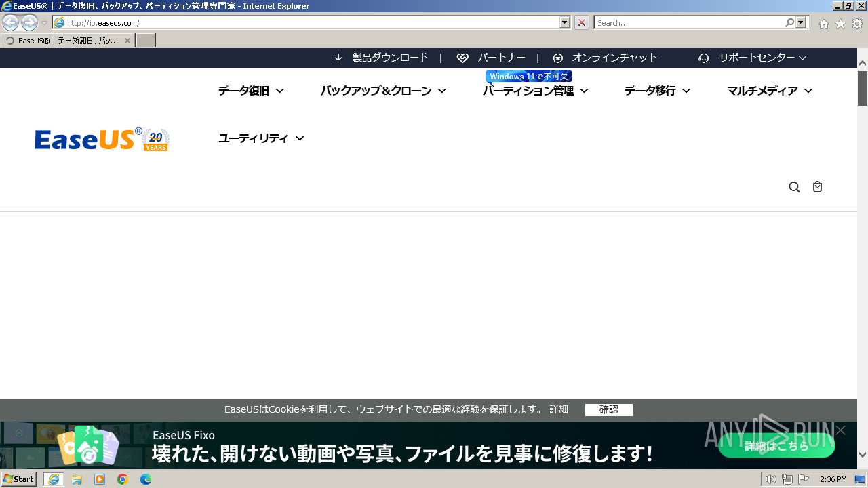
Task: Click the site search magnifier icon
Action: pos(795,187)
